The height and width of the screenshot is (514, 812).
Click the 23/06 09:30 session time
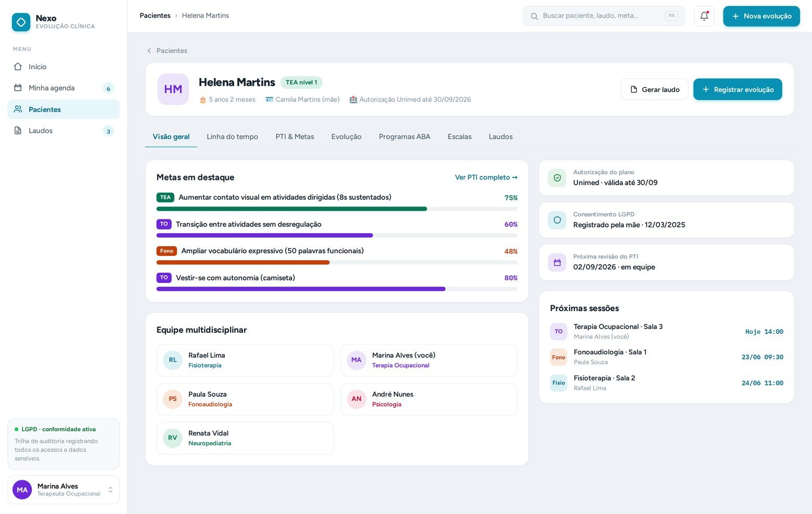coord(763,357)
